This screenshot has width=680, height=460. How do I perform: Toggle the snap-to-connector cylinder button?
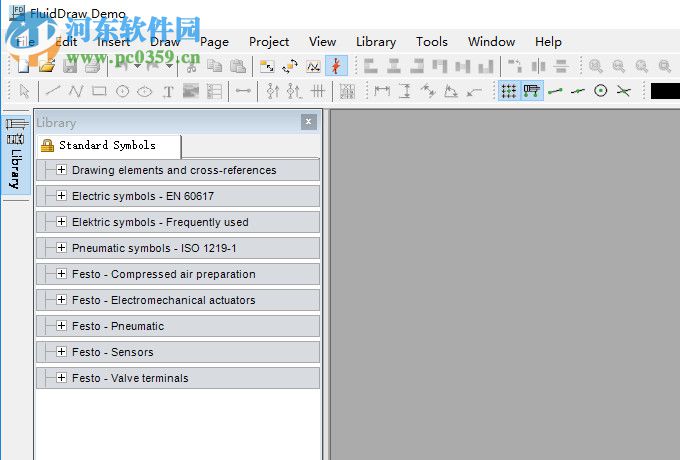pos(532,91)
